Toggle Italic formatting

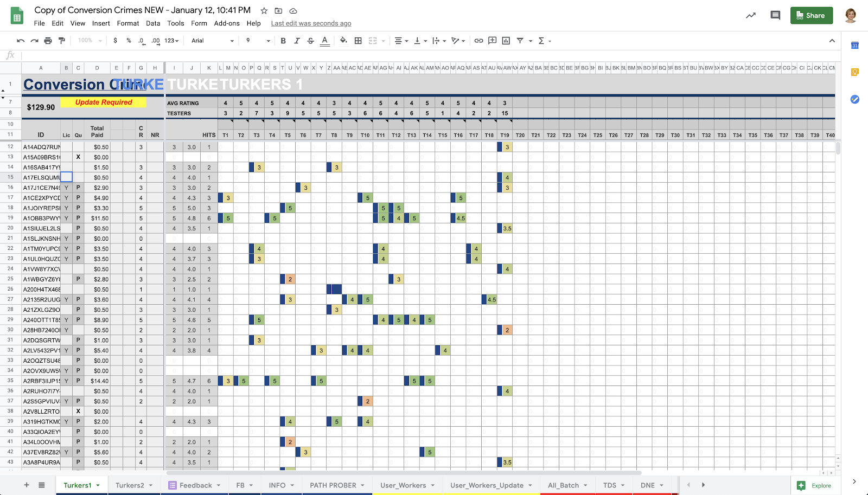point(297,41)
